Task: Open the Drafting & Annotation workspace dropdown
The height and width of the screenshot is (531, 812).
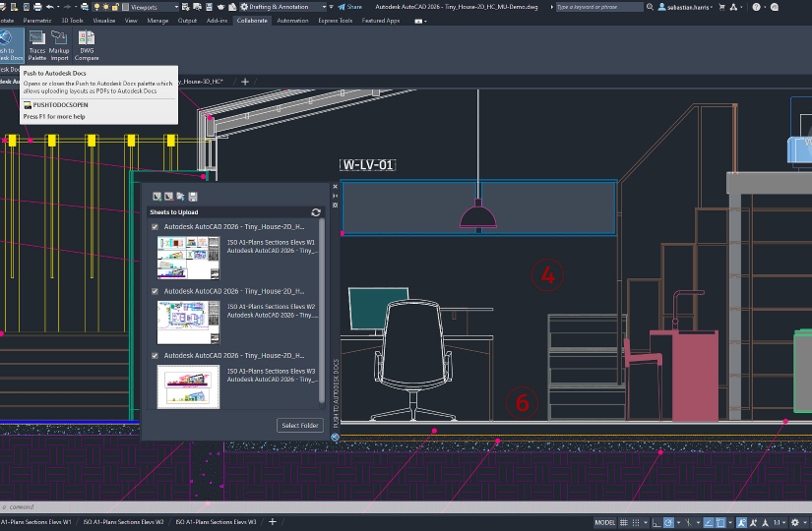Action: coord(324,7)
